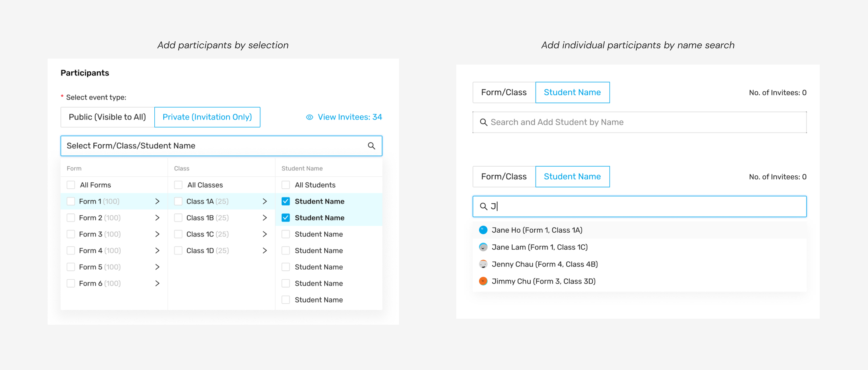Expand Form 4 chevron
The image size is (868, 370).
[157, 250]
